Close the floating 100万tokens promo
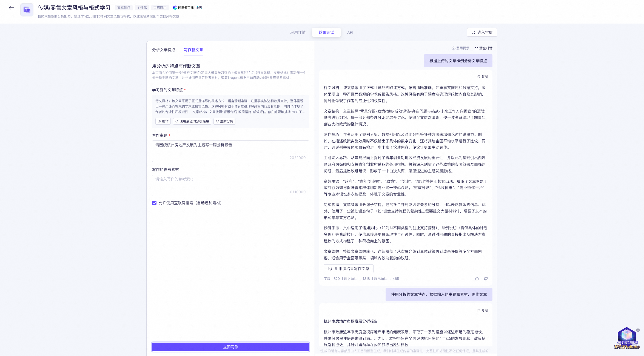Image resolution: width=644 pixels, height=356 pixels. pyautogui.click(x=638, y=330)
